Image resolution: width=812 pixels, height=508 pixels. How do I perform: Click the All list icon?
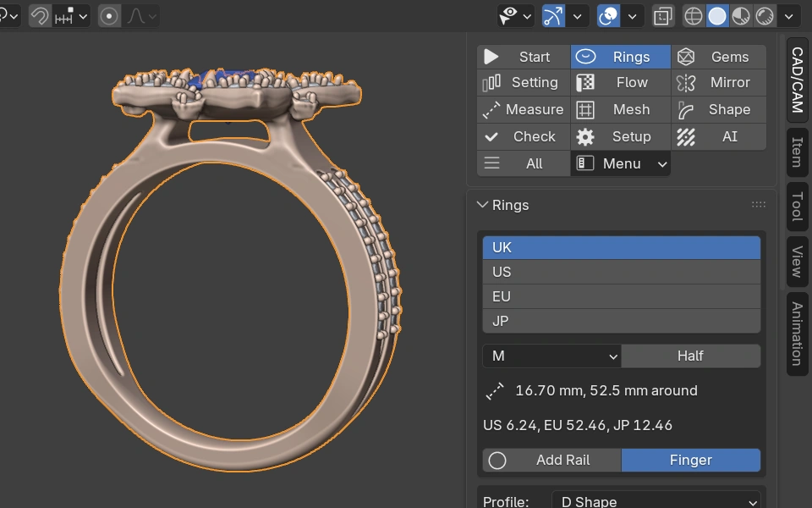point(491,163)
